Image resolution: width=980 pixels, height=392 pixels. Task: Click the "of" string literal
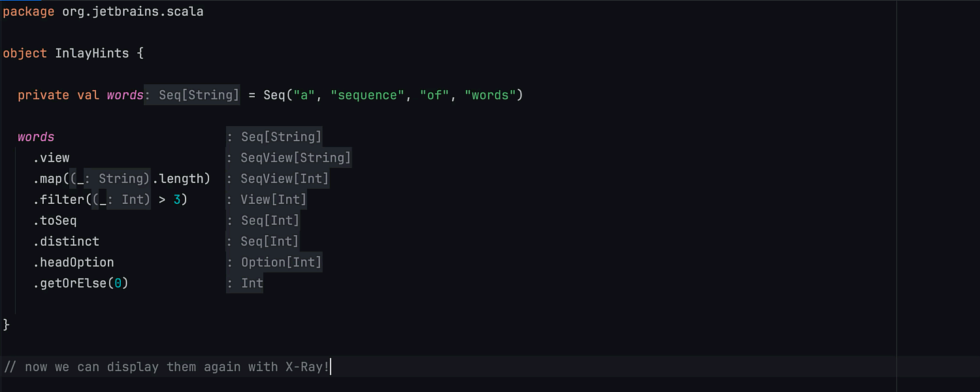tap(434, 95)
